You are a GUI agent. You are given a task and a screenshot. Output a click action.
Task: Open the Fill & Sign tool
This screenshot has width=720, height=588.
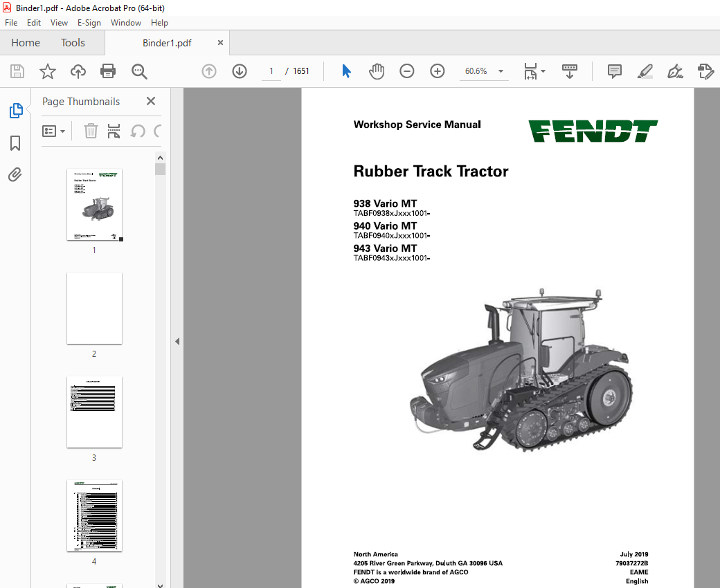pos(675,71)
